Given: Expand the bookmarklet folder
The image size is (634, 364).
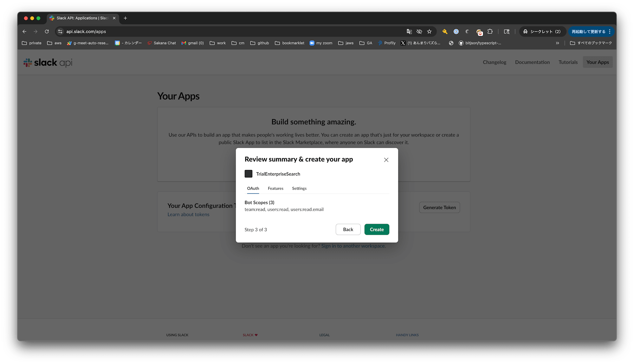Looking at the screenshot, I should tap(290, 43).
